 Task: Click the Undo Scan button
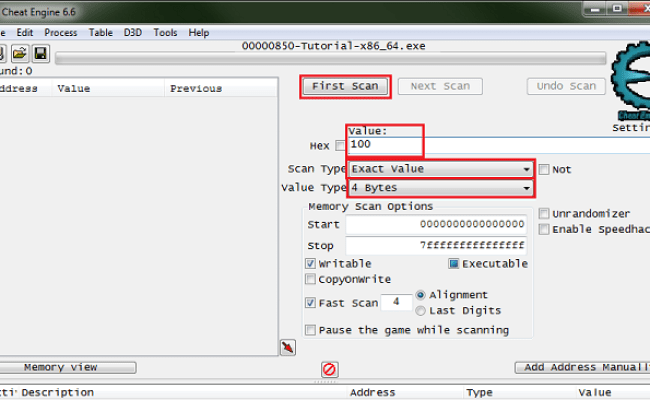tap(566, 86)
